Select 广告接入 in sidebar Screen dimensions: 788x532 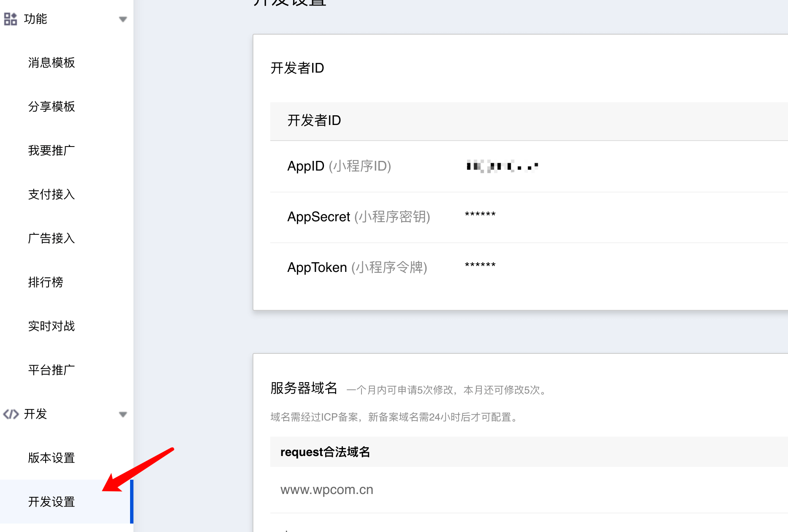(52, 238)
